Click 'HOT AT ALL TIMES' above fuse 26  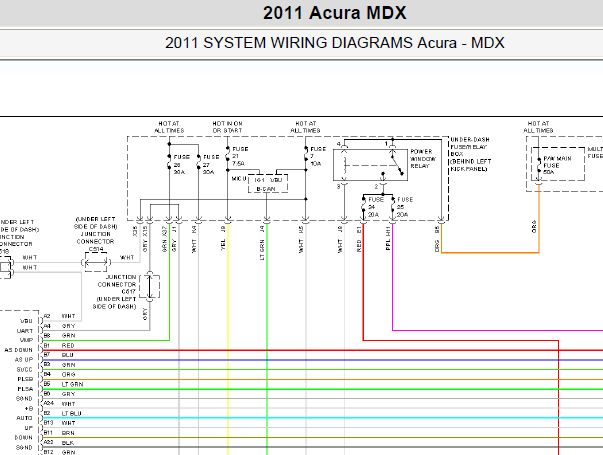point(169,127)
